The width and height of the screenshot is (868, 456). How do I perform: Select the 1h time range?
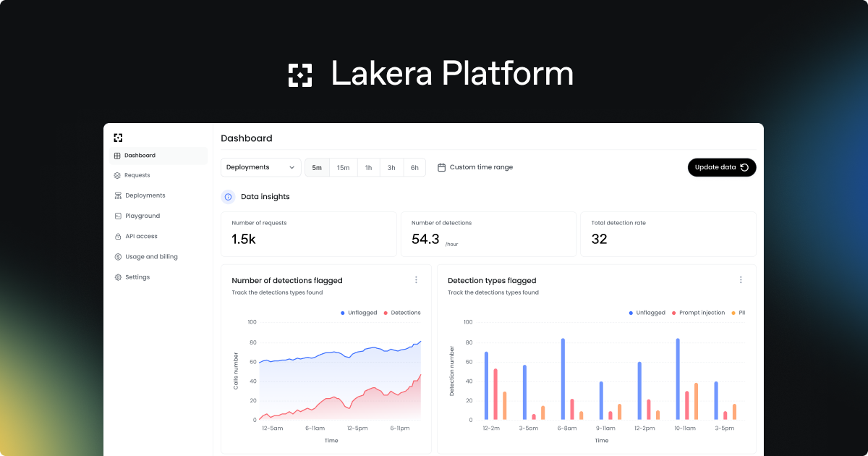coord(368,168)
